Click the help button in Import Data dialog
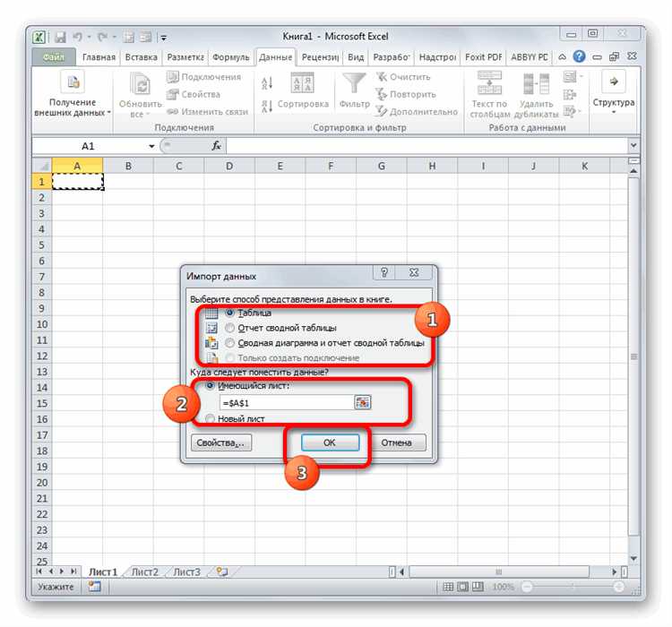 point(384,272)
